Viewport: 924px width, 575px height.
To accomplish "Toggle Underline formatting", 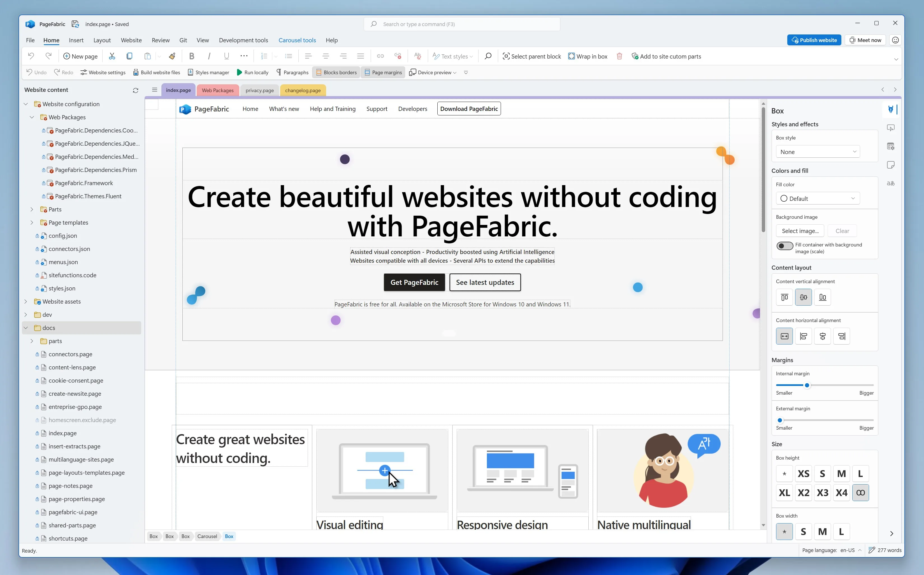I will (x=226, y=56).
